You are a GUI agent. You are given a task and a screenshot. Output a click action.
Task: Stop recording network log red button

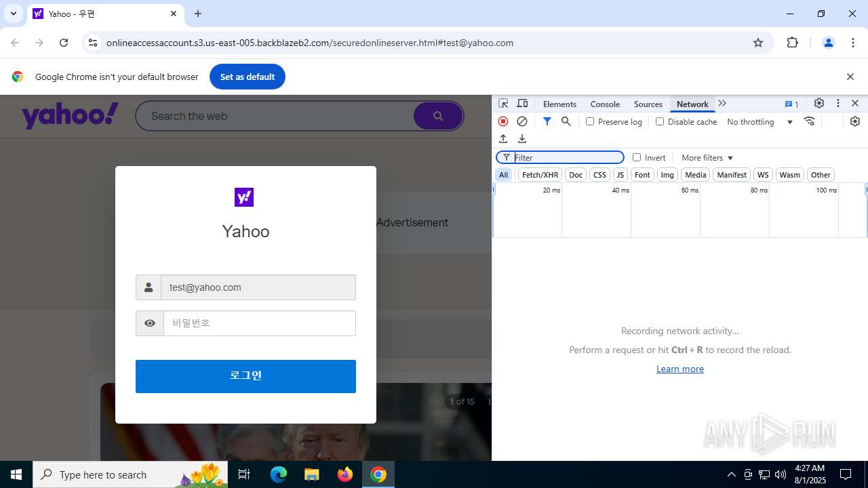[503, 121]
